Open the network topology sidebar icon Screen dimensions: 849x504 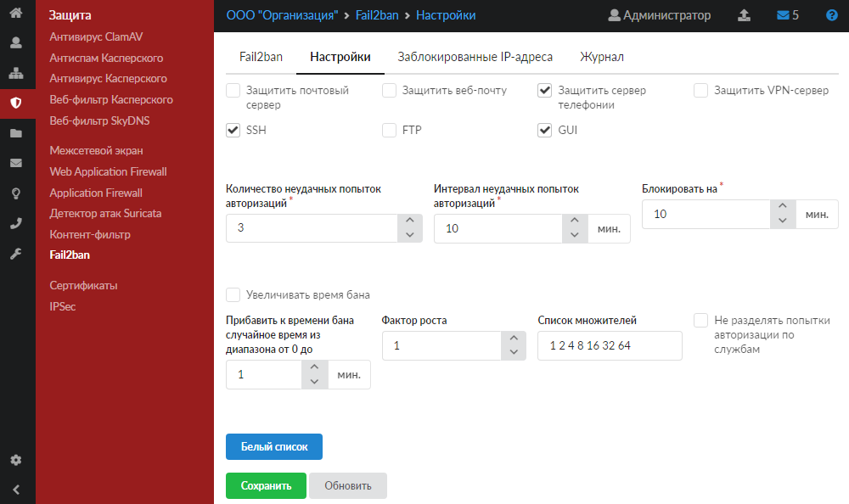[x=15, y=73]
